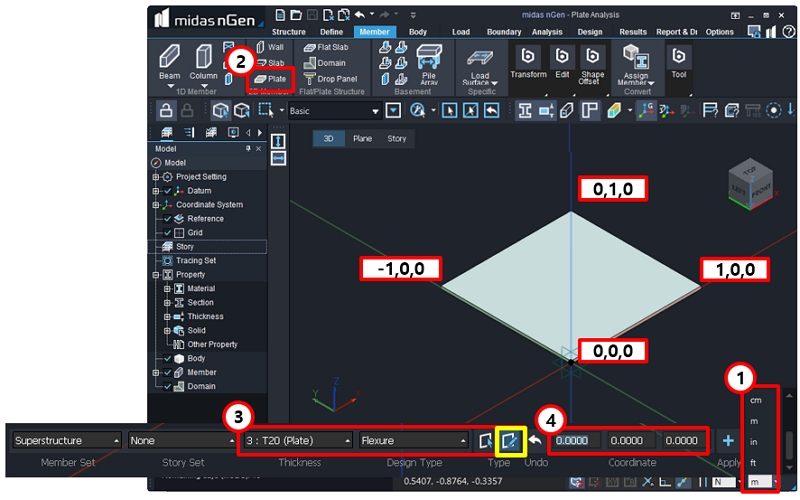Click the Open file folder icon
Image resolution: width=800 pixels, height=500 pixels.
tap(296, 15)
